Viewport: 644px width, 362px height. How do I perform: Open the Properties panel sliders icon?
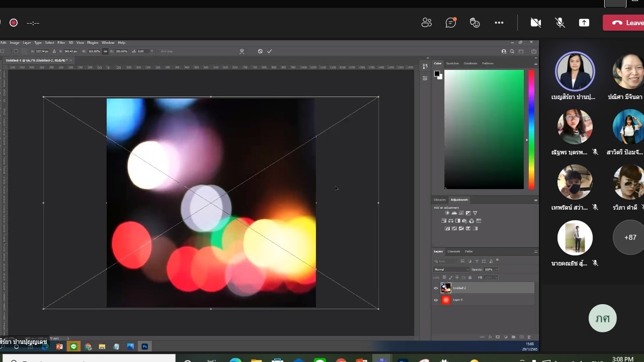coord(425,78)
